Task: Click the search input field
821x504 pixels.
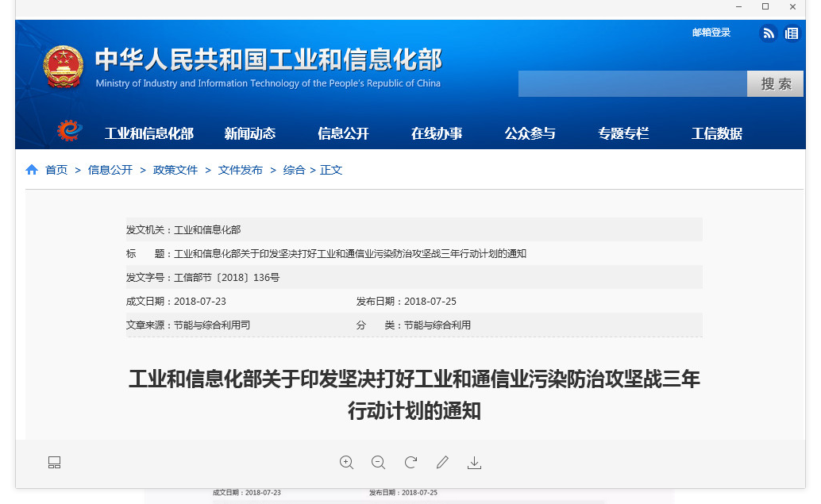Action: [633, 84]
